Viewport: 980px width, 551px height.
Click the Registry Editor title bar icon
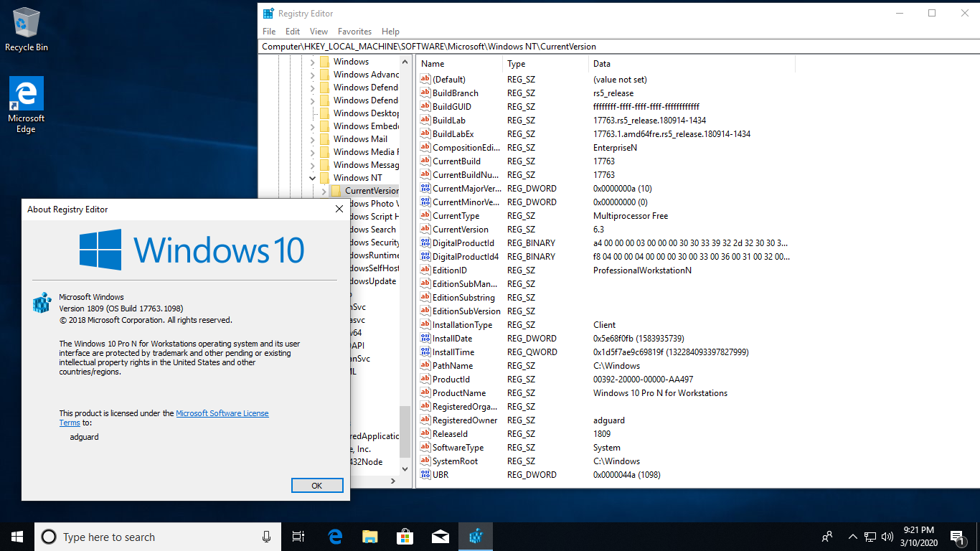point(268,13)
